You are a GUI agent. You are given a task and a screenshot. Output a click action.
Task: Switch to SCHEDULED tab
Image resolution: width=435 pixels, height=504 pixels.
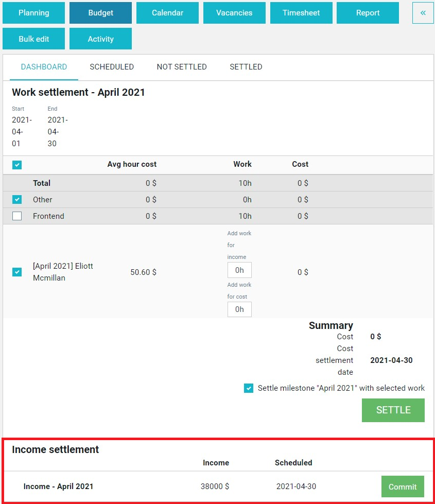pos(112,67)
